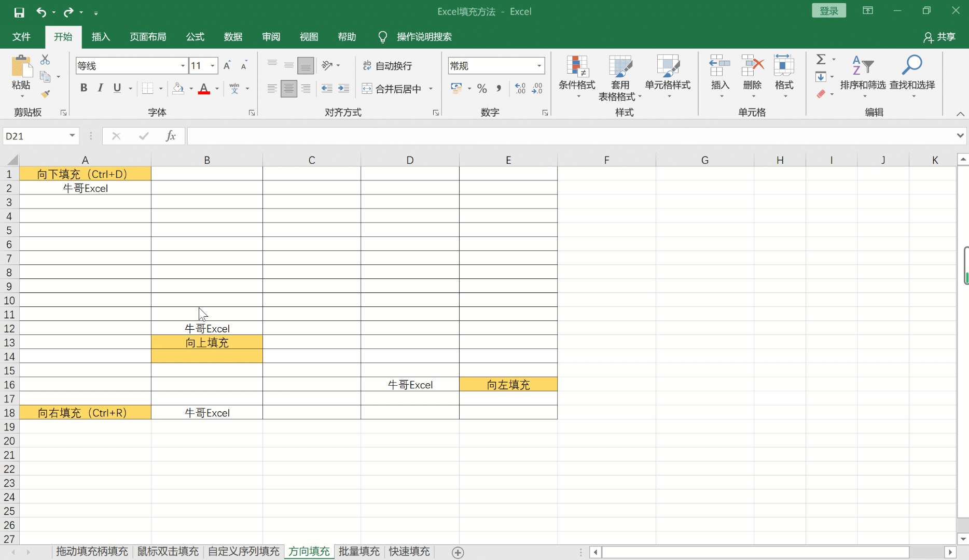Screen dimensions: 969x560
Task: Decrease font size with the smaller A
Action: 244,66
